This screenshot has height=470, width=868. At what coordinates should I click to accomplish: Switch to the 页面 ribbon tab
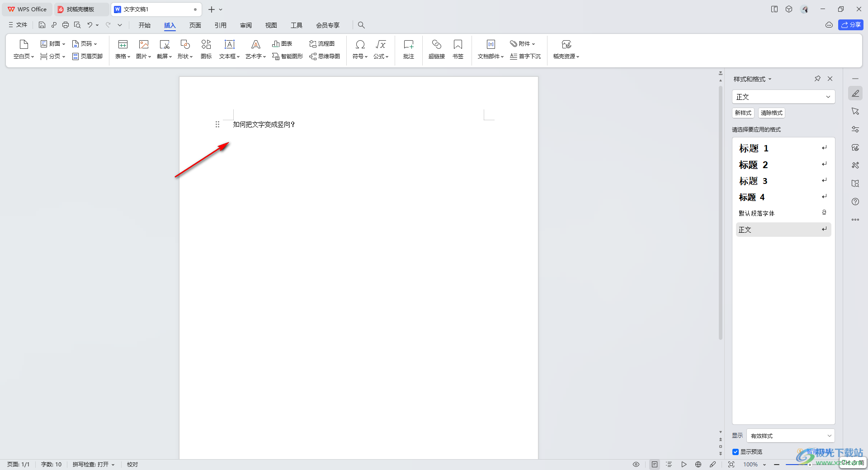click(195, 25)
